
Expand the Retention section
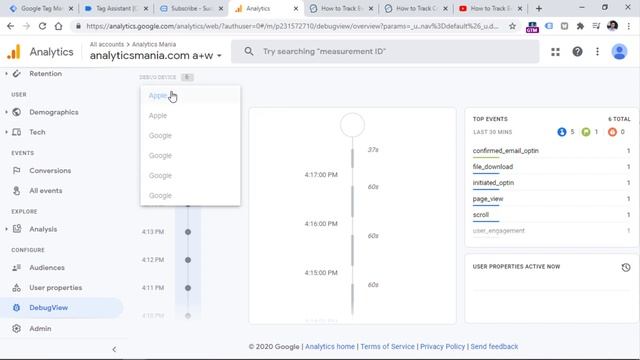pyautogui.click(x=6, y=73)
